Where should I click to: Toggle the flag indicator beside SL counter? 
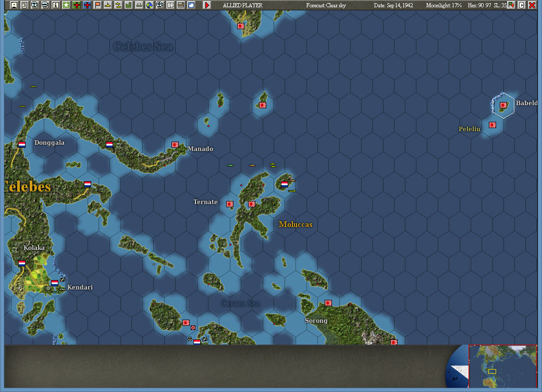(511, 5)
